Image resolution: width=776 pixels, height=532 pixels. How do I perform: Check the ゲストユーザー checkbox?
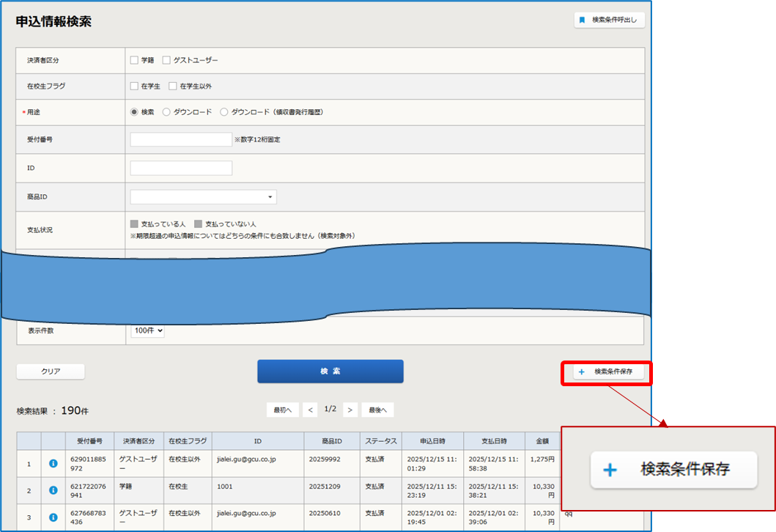pos(166,60)
